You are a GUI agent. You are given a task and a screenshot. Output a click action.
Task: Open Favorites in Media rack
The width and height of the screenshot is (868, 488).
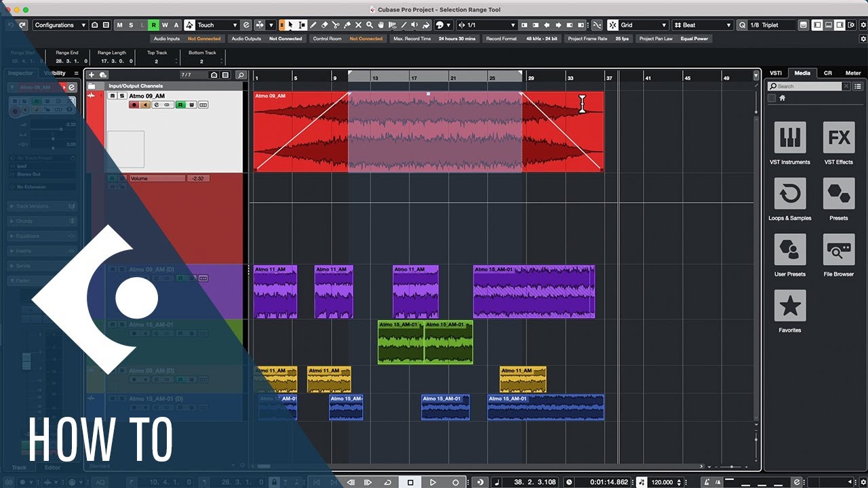click(790, 306)
